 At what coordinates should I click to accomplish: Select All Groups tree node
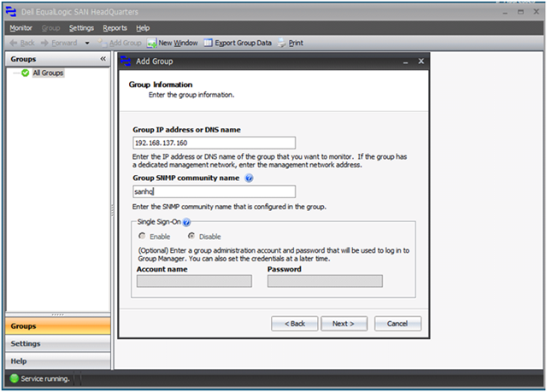click(x=48, y=73)
